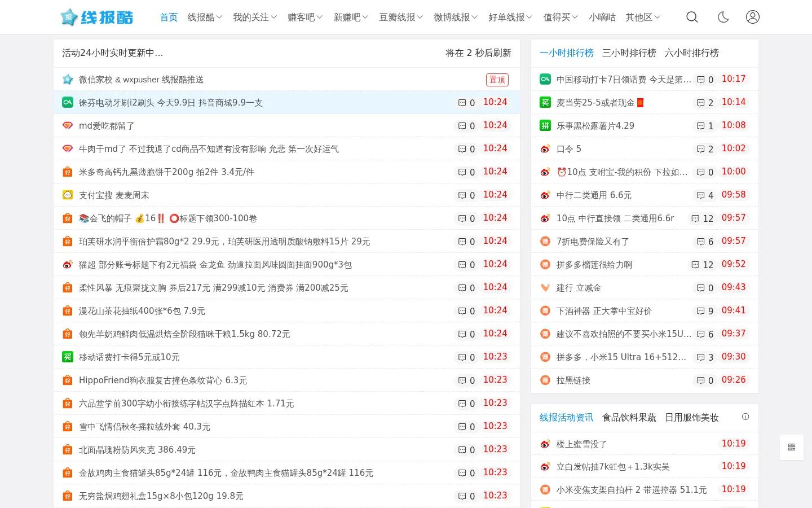
Task: Show the QR code floating button
Action: pyautogui.click(x=792, y=447)
